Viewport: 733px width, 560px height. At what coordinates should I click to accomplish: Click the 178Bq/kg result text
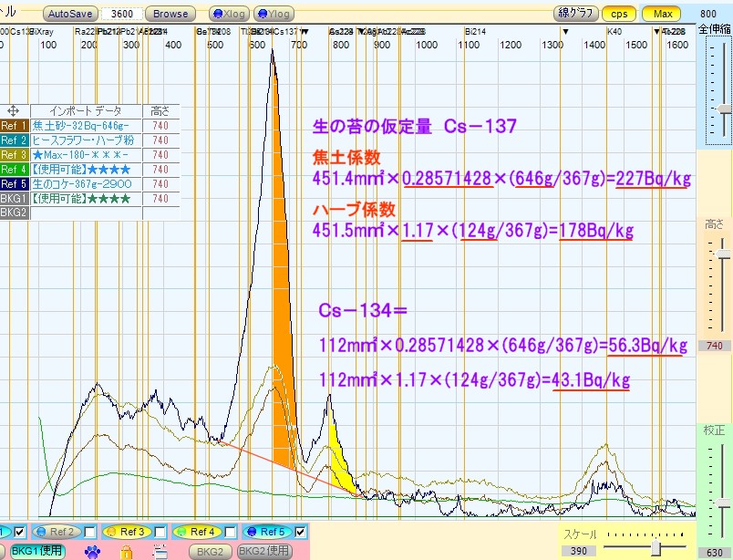596,230
